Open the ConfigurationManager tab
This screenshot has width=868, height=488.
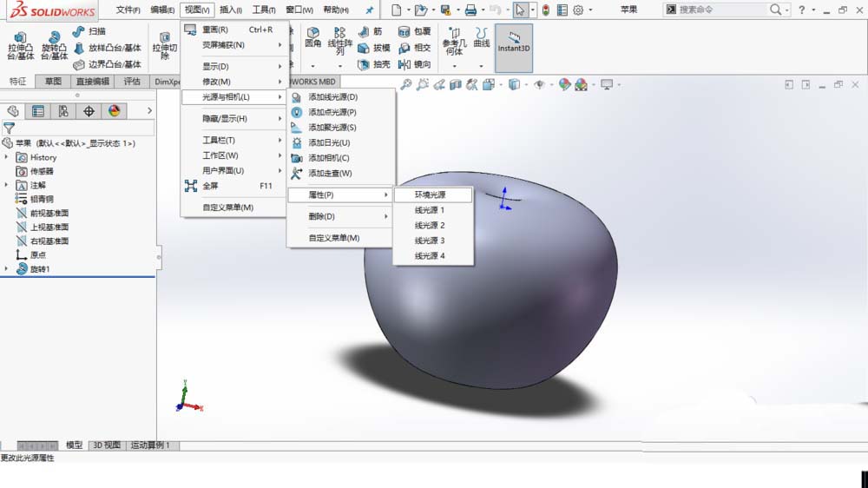pyautogui.click(x=63, y=111)
